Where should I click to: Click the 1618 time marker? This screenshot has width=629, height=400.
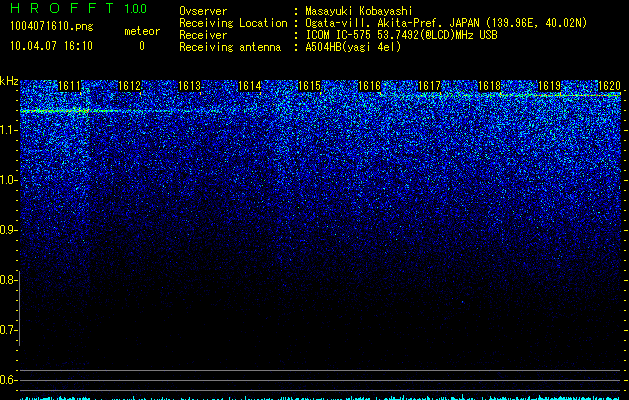tap(489, 86)
